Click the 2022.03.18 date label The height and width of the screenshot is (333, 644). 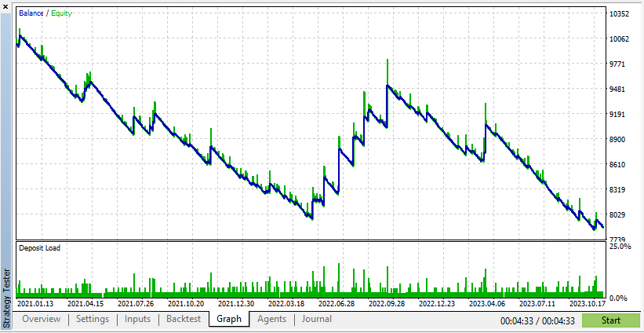point(286,304)
